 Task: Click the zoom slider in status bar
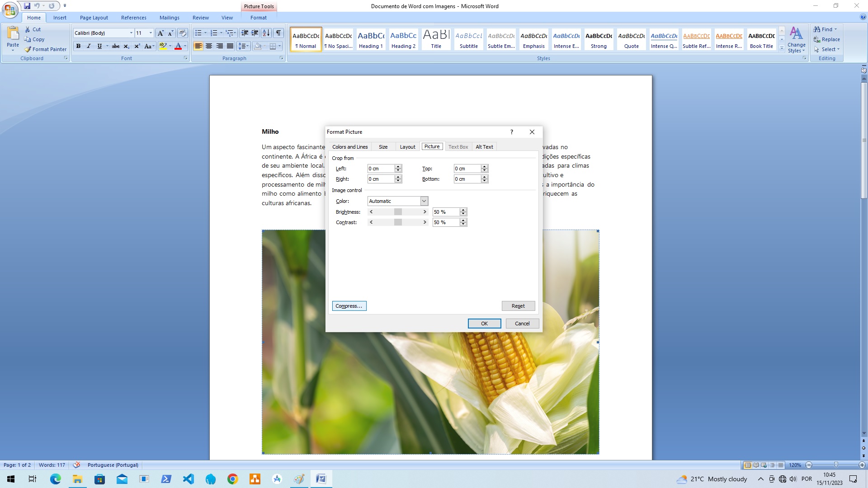click(x=836, y=465)
